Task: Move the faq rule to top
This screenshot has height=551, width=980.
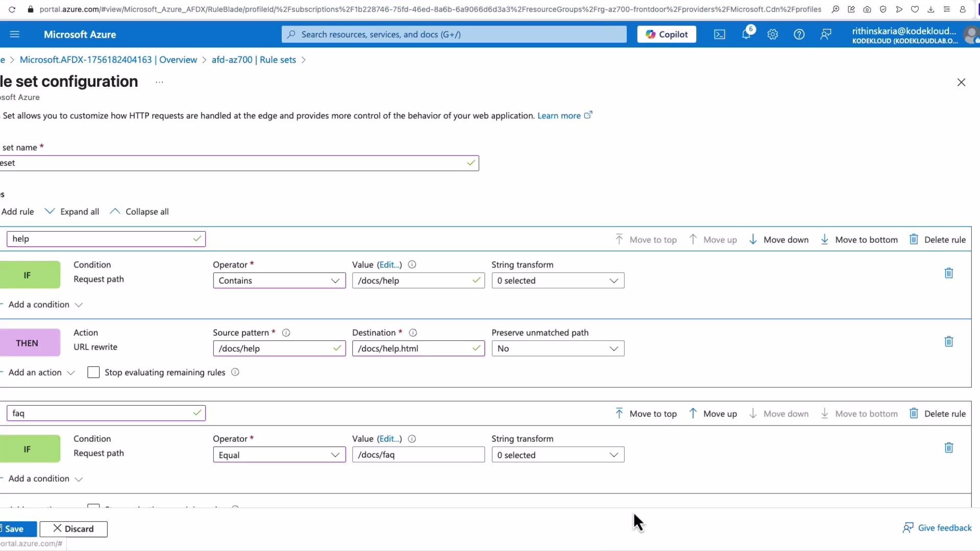Action: (x=646, y=413)
